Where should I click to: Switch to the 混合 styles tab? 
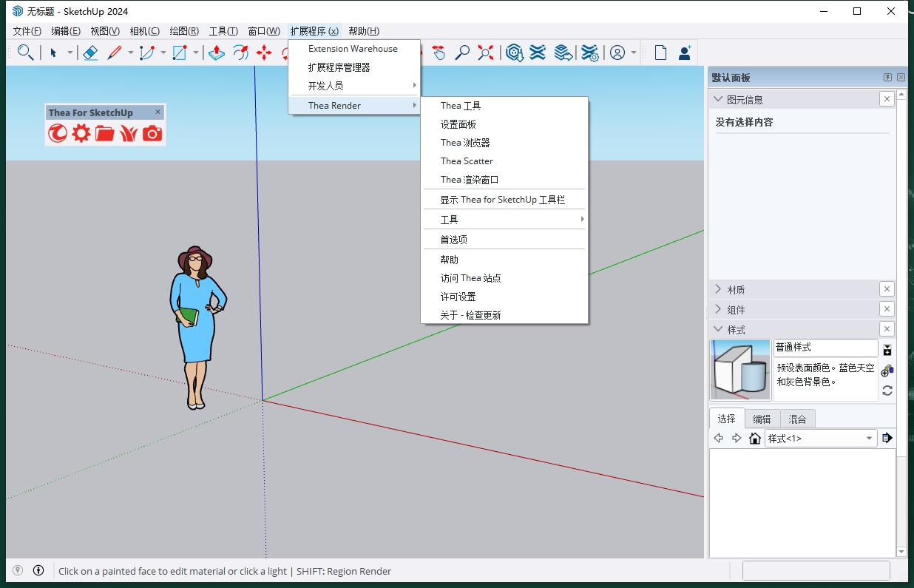tap(797, 419)
